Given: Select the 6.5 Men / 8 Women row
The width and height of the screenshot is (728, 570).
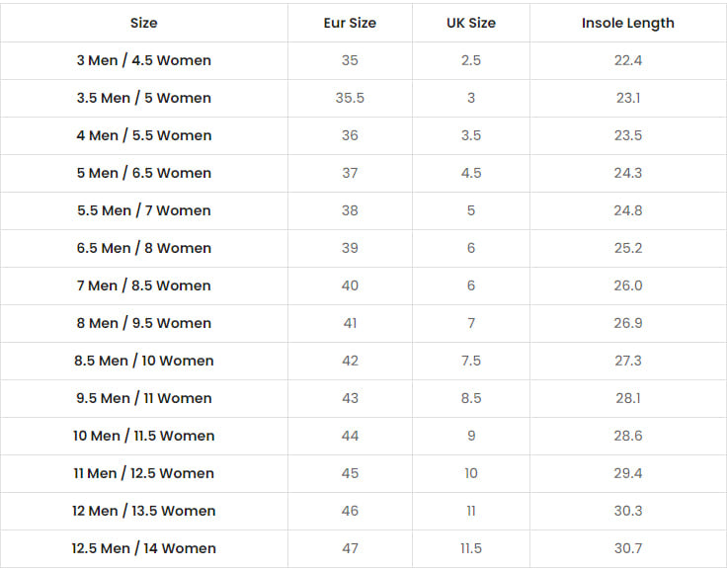Looking at the screenshot, I should click(x=144, y=248).
